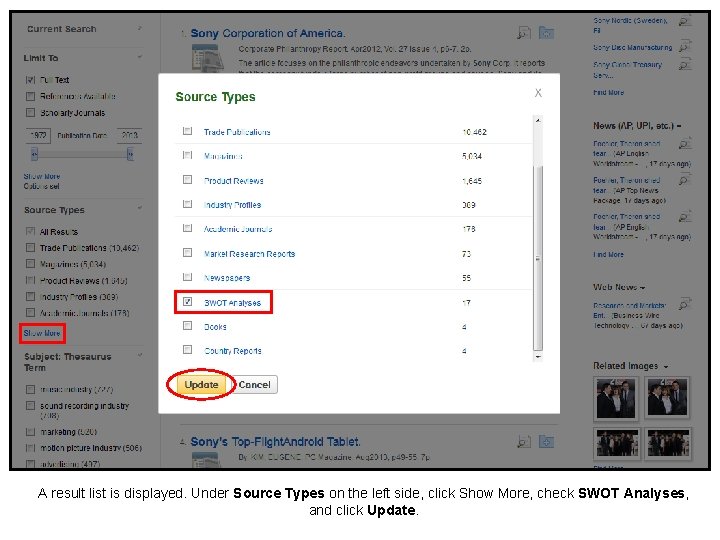Check Magazines checkbox in the dialog
The image size is (720, 540).
pos(187,155)
